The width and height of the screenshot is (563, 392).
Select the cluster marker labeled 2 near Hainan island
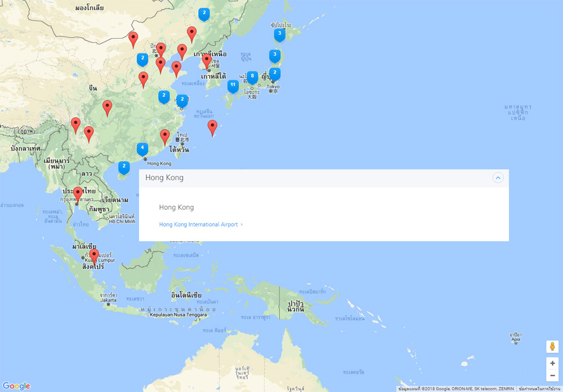tap(124, 167)
